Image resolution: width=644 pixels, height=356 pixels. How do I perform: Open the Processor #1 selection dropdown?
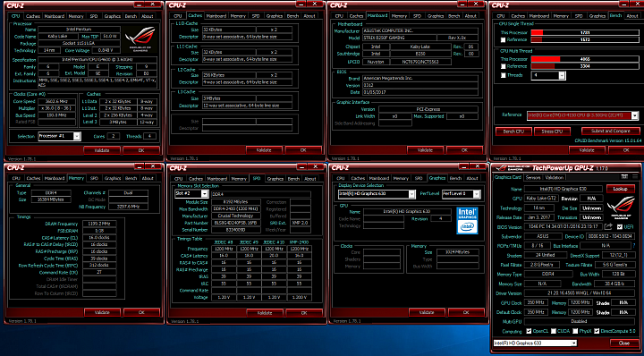click(60, 136)
